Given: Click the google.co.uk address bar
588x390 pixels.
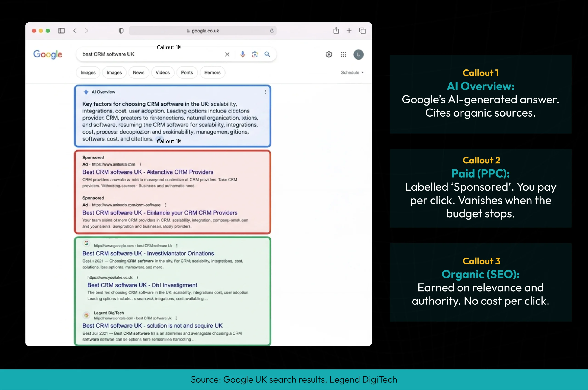Looking at the screenshot, I should pyautogui.click(x=202, y=31).
